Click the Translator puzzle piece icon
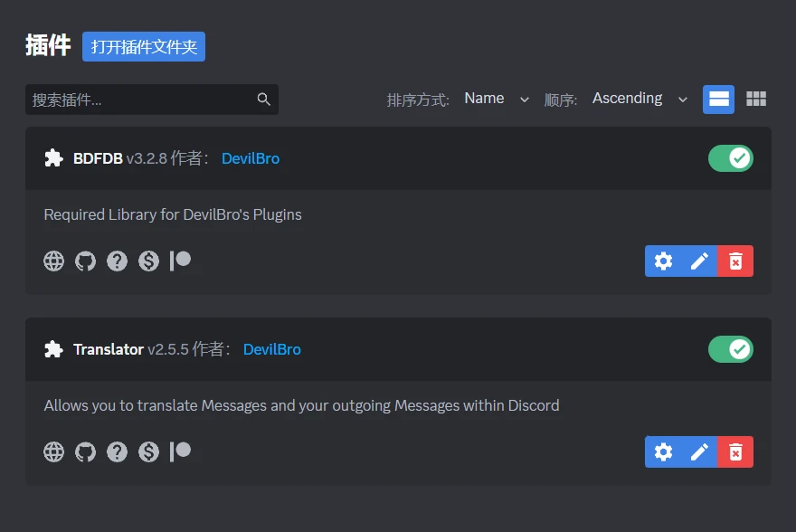 click(x=53, y=349)
